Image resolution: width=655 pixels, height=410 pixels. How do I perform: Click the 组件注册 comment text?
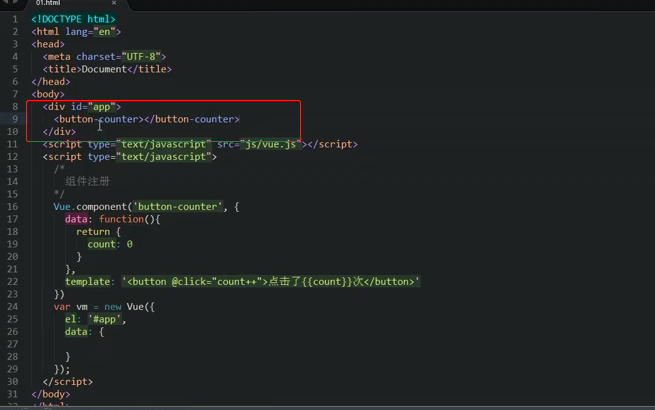point(87,181)
